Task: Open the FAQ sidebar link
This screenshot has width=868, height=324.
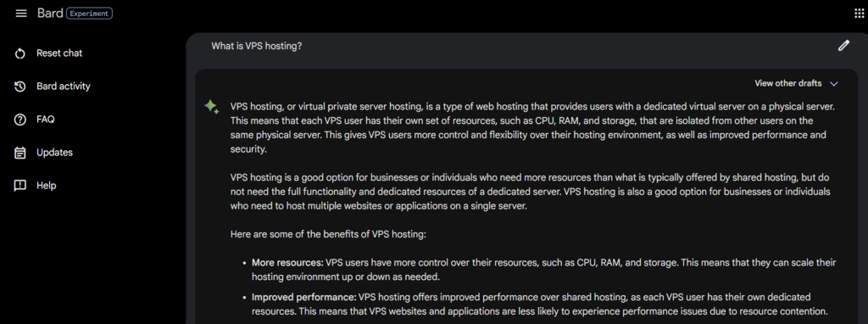Action: (x=46, y=120)
